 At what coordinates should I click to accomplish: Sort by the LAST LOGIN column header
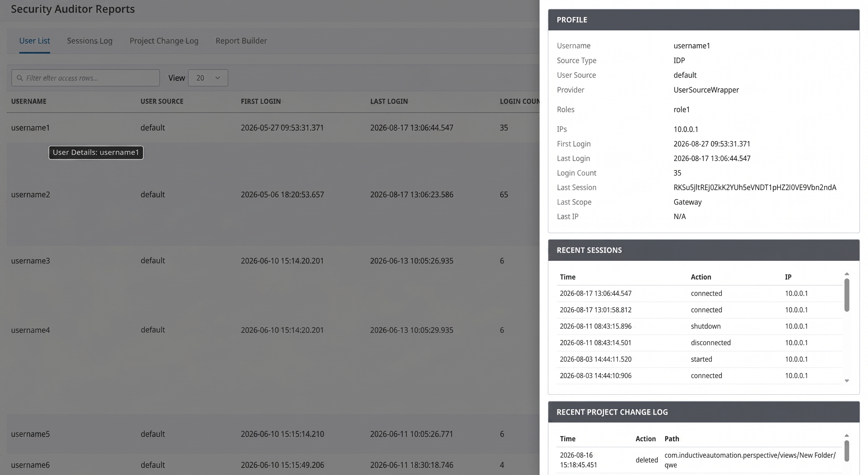pyautogui.click(x=389, y=101)
